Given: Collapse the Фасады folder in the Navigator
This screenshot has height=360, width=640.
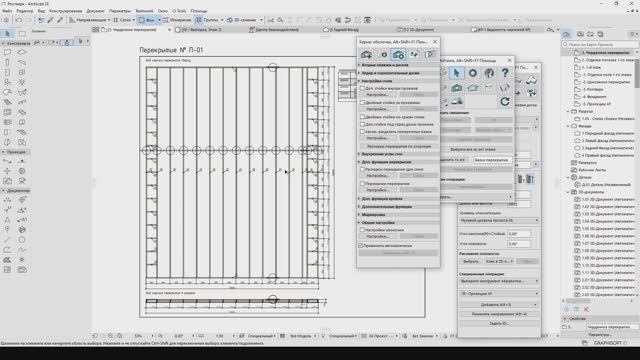Looking at the screenshot, I should click(x=569, y=126).
